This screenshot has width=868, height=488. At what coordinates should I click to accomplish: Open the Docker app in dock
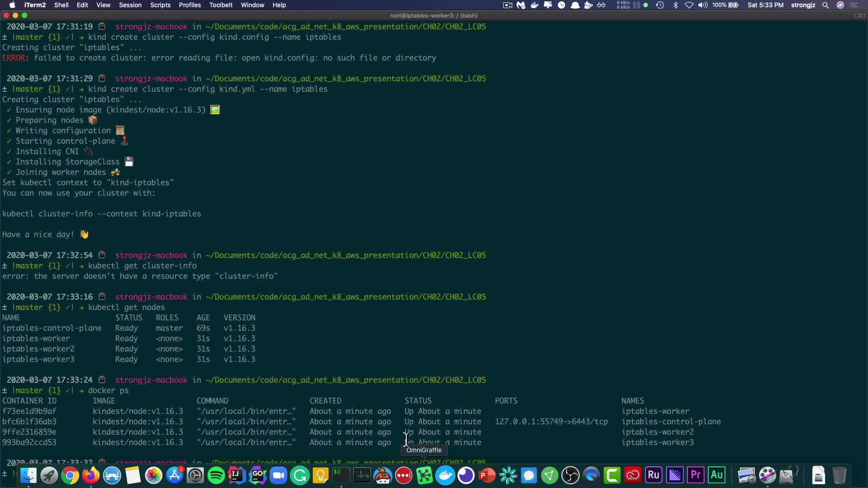[x=445, y=475]
